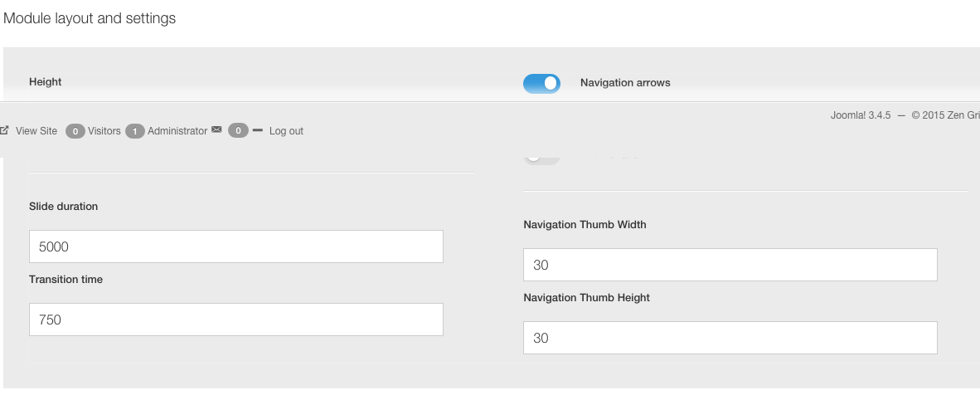Click the View Site external link icon
The image size is (980, 400).
pos(4,130)
